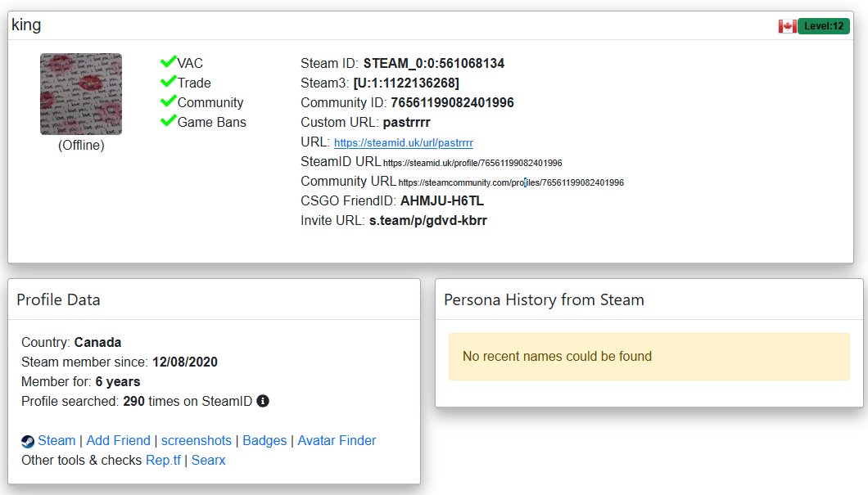This screenshot has height=495, width=868.
Task: Open the Avatar Finder link
Action: click(x=337, y=441)
